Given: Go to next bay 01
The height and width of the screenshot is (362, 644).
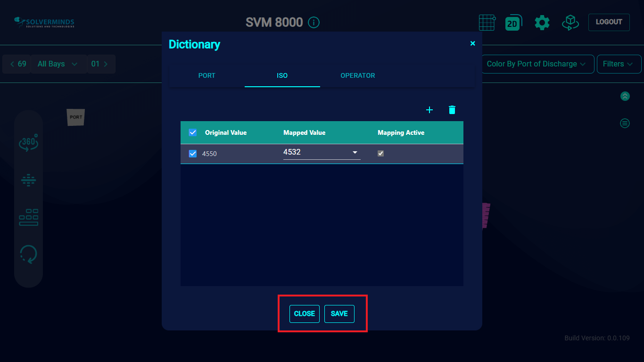Looking at the screenshot, I should (x=101, y=64).
